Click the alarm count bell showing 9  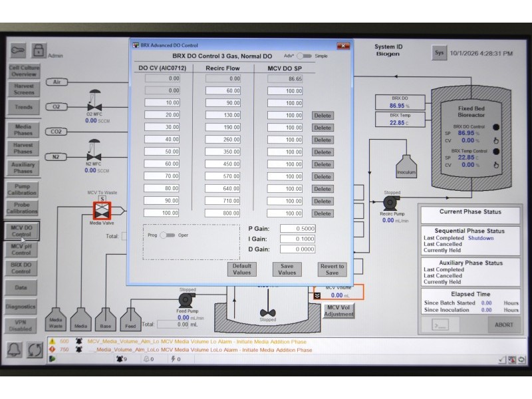pyautogui.click(x=121, y=358)
